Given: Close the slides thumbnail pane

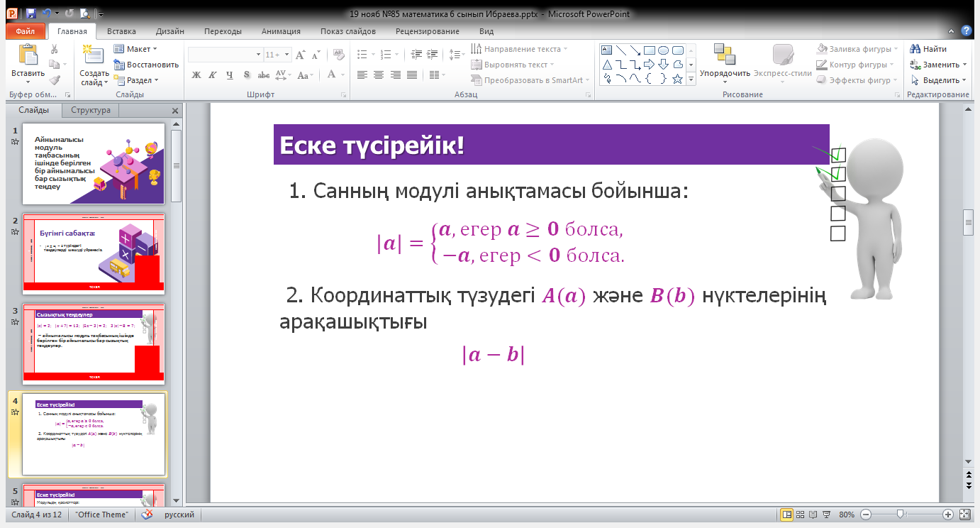Looking at the screenshot, I should pos(175,111).
